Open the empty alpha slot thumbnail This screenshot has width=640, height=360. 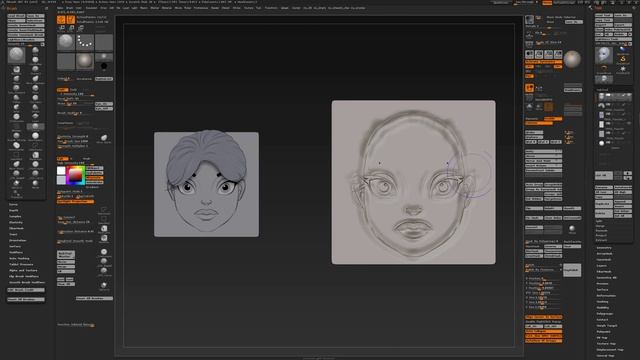point(104,42)
